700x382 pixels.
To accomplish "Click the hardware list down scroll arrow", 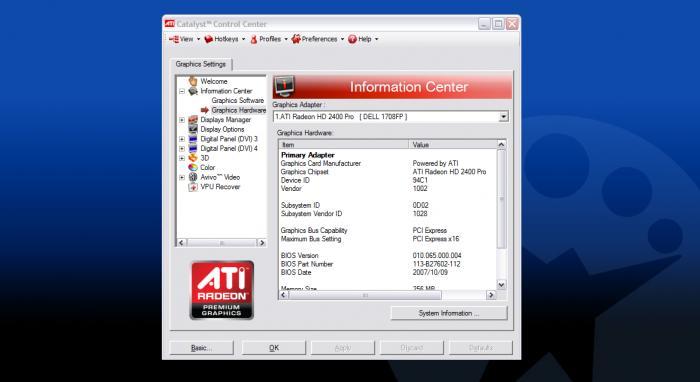I will (x=501, y=285).
